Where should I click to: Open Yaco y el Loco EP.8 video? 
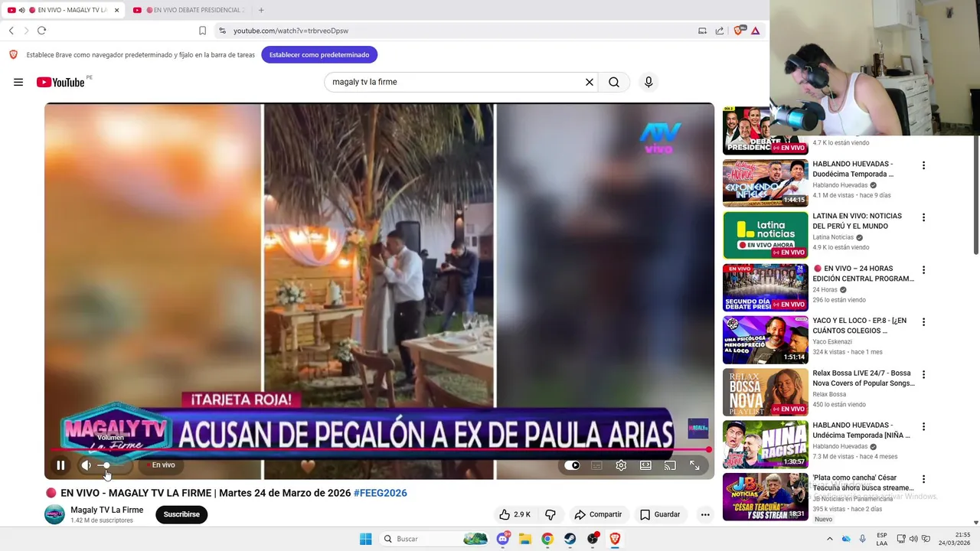point(766,340)
